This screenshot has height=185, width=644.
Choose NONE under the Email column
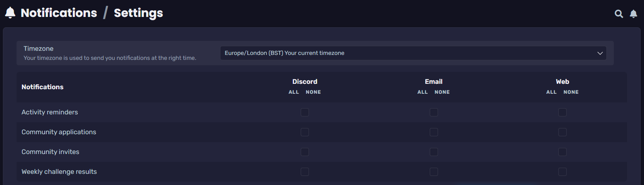(442, 92)
